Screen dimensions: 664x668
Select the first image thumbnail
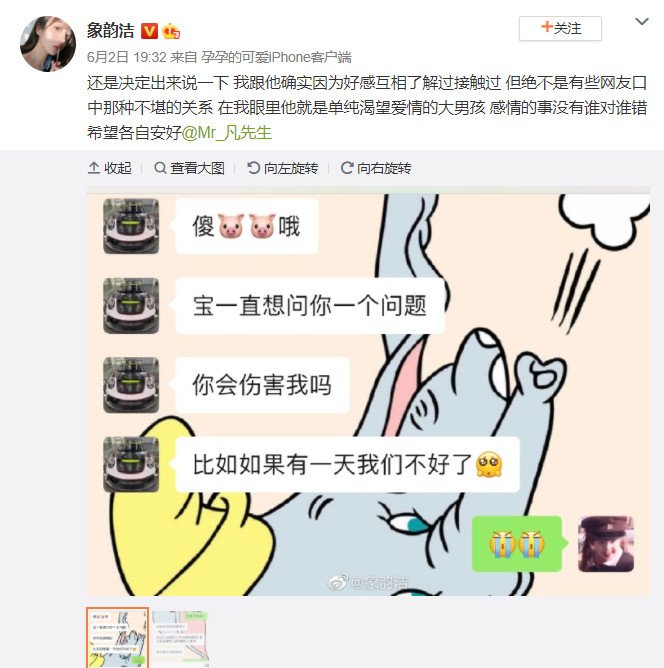pyautogui.click(x=118, y=637)
